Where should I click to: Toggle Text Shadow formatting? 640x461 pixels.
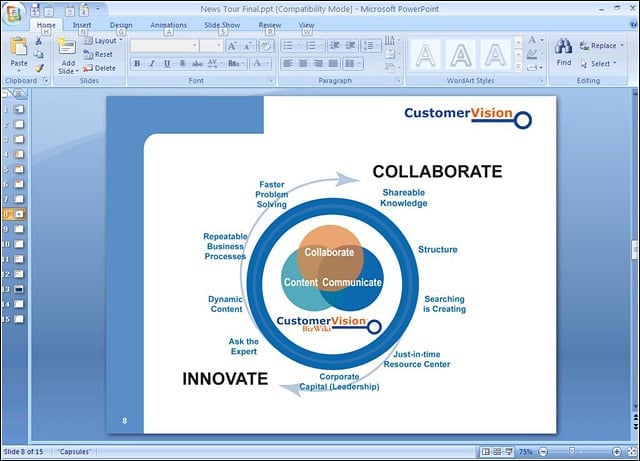pos(182,63)
